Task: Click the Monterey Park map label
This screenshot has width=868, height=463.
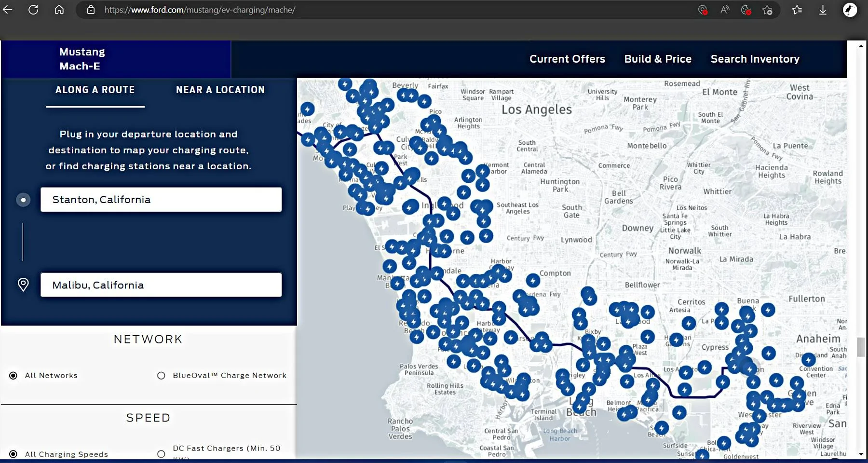Action: click(x=640, y=103)
